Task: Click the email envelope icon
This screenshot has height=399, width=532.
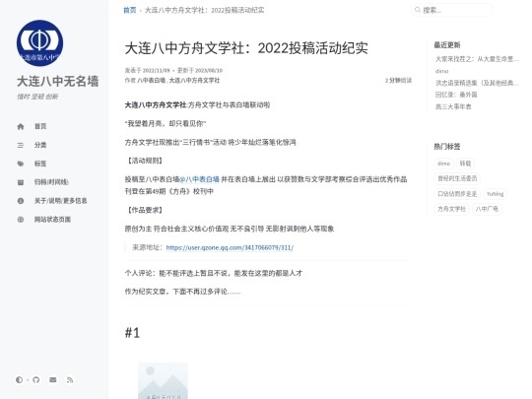Action: (x=53, y=379)
